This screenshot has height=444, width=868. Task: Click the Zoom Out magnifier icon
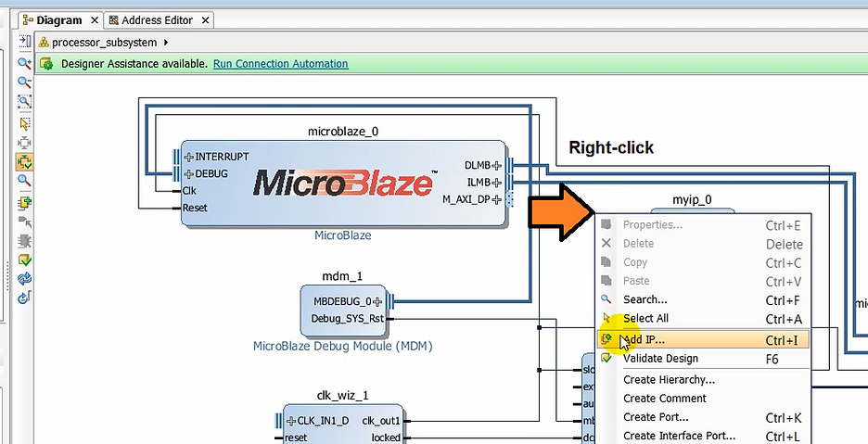click(25, 82)
